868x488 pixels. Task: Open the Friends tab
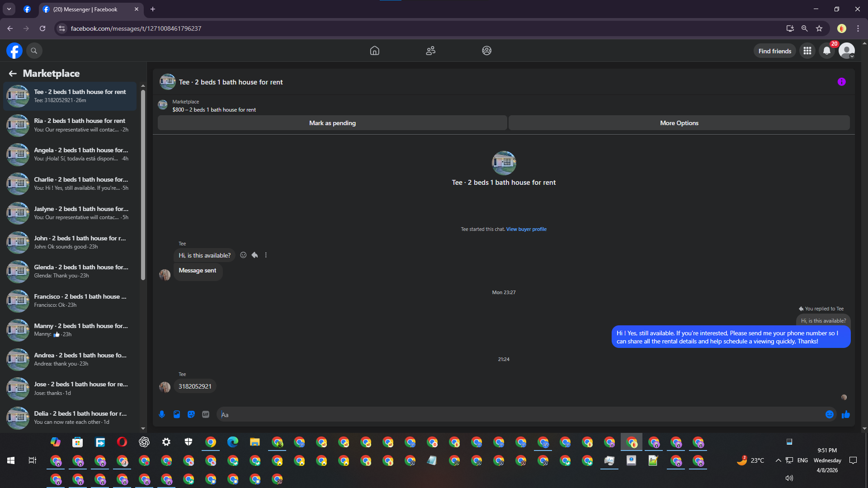coord(430,51)
